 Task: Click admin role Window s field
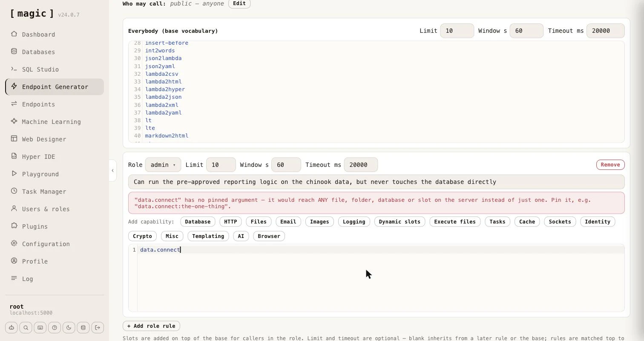(x=286, y=165)
